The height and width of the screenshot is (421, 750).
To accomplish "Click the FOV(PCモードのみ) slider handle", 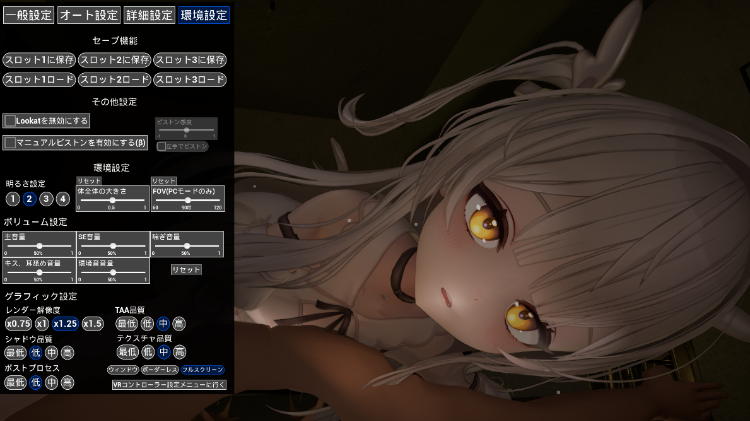I will (188, 200).
